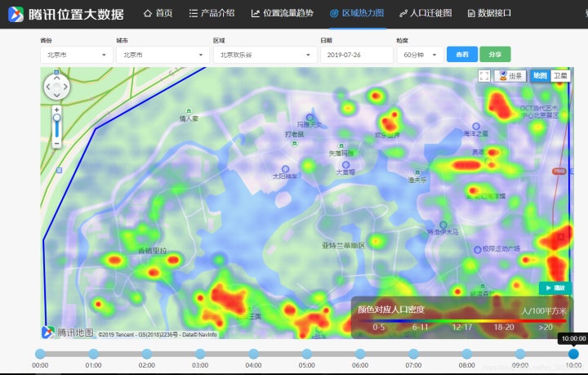Viewport: 588px width, 375px height.
Task: Click the 欢乐世界 map label
Action: (x=387, y=135)
